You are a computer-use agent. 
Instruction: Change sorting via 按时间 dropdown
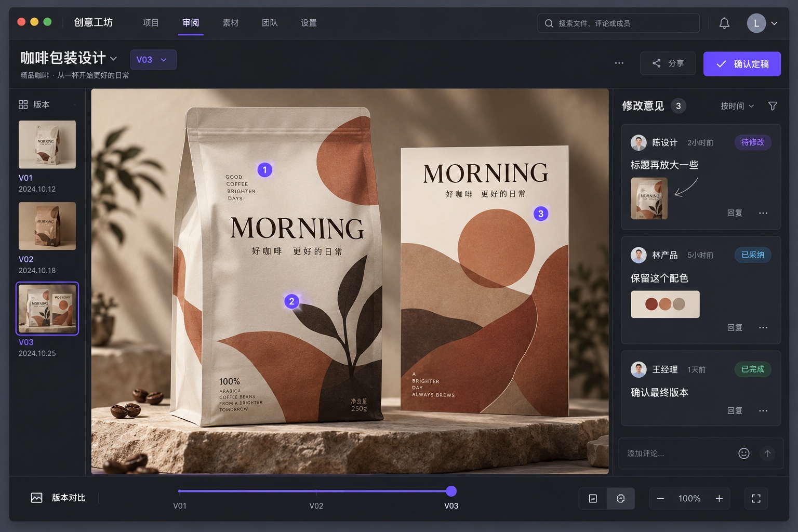click(737, 106)
